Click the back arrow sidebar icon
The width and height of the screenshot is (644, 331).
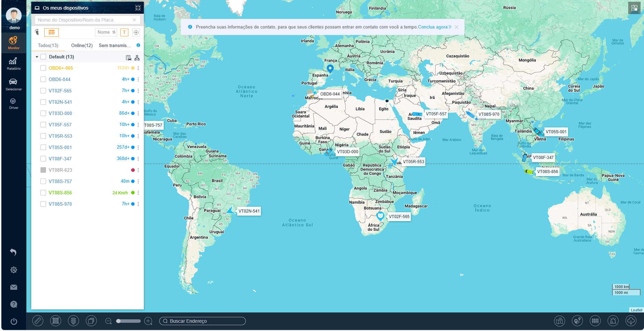pos(13,252)
